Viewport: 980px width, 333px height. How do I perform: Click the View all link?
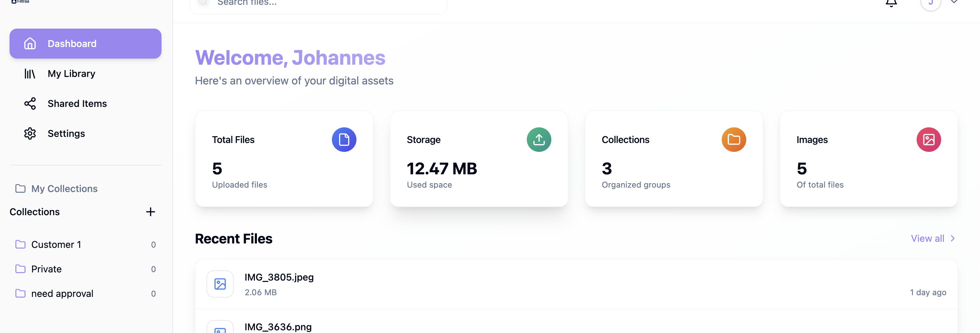click(x=928, y=238)
